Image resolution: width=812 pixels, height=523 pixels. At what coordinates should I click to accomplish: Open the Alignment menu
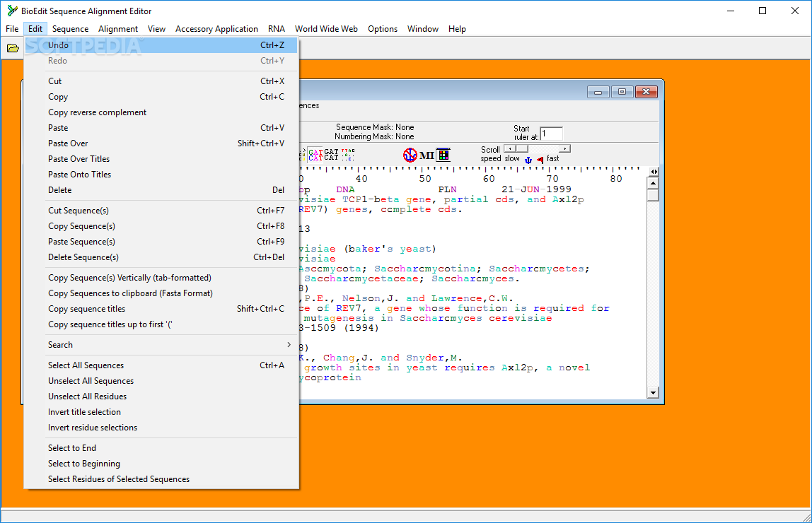[118, 29]
